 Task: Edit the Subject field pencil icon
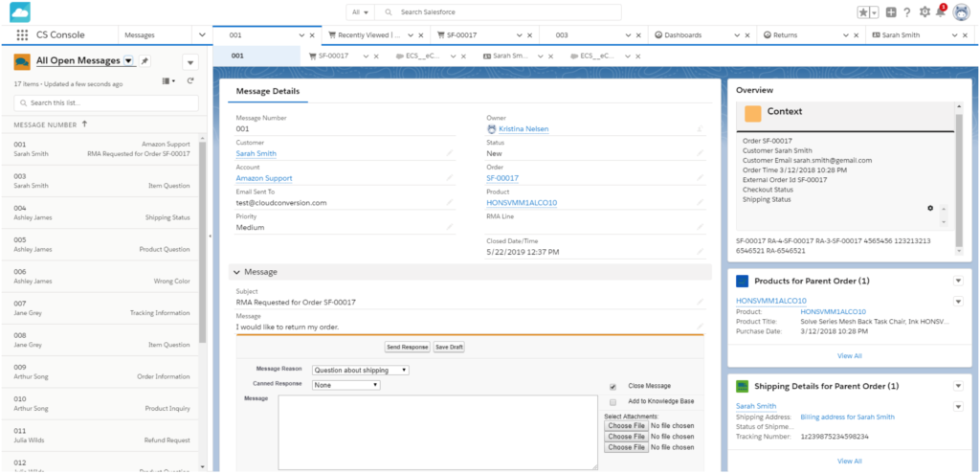700,302
